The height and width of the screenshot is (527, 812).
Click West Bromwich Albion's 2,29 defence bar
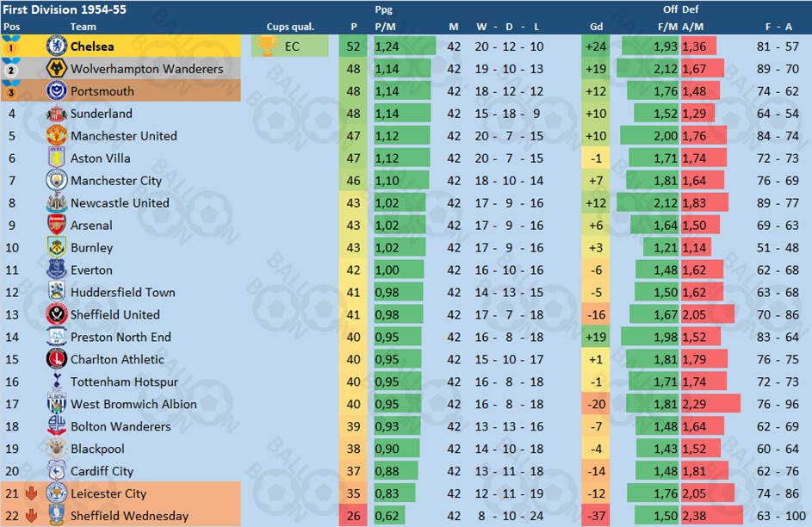pos(710,404)
